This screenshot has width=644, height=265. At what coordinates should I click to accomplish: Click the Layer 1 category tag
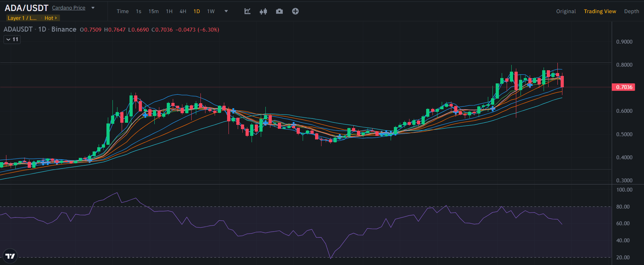click(x=22, y=18)
